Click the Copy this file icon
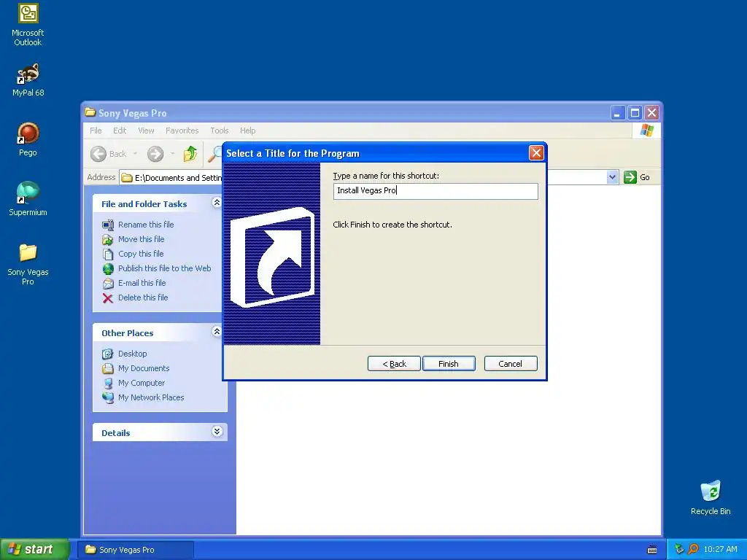The height and width of the screenshot is (560, 747). [x=108, y=254]
